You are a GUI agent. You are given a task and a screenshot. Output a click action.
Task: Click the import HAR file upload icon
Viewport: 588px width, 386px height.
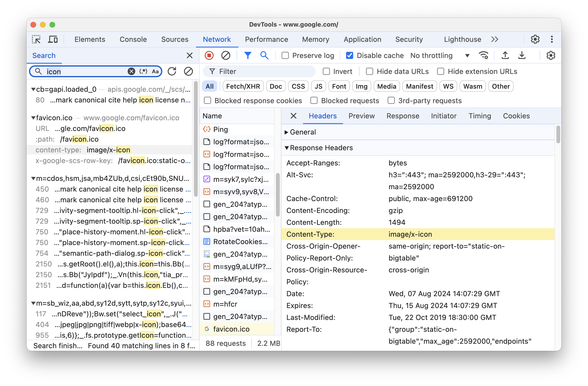[x=505, y=55]
